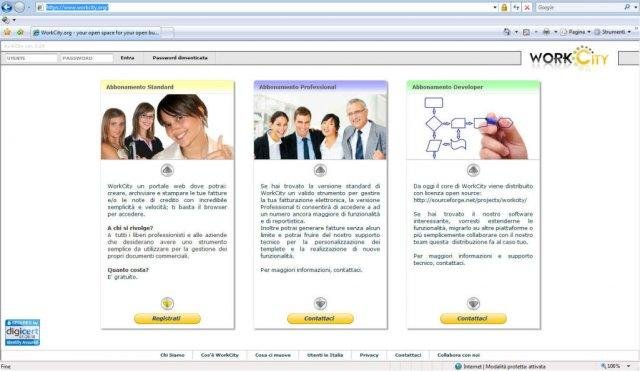The image size is (640, 371).
Task: Click Contattaci button in Developer card
Action: click(x=473, y=318)
